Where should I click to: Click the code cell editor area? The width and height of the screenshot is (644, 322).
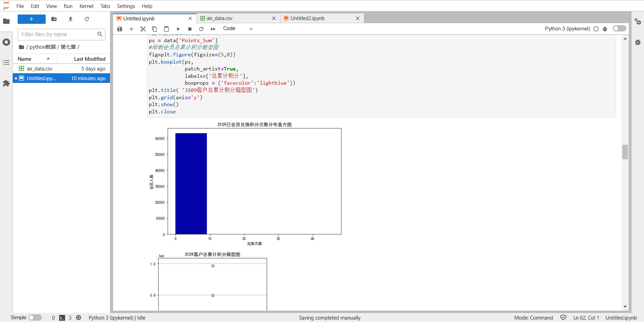click(x=381, y=76)
